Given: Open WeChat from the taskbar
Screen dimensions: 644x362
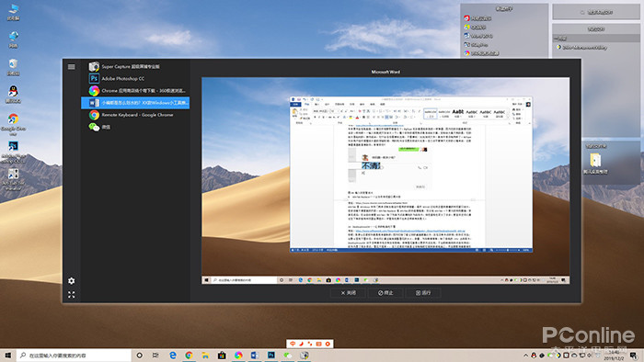Looking at the screenshot, I should click(x=287, y=355).
